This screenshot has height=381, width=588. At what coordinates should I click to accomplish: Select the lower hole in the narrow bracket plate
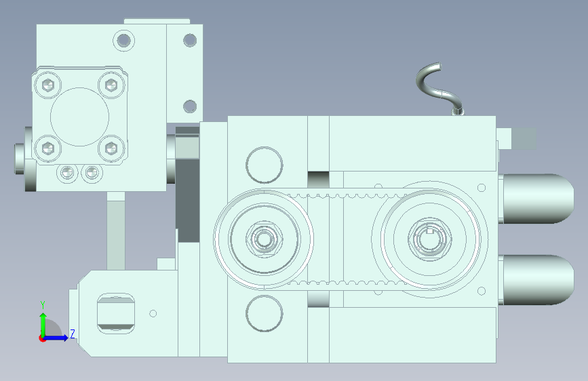190,106
